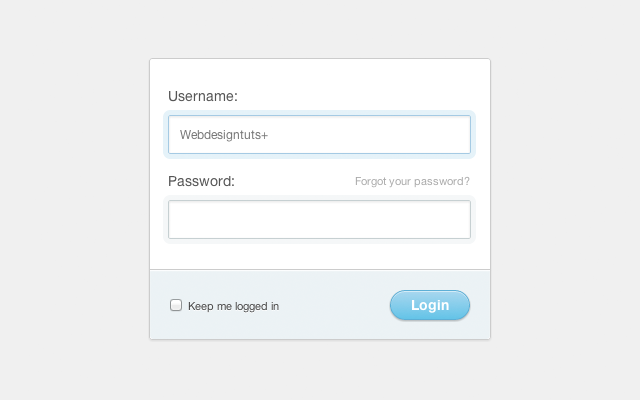The image size is (640, 400).
Task: Focus the empty Password input field
Action: [x=319, y=220]
